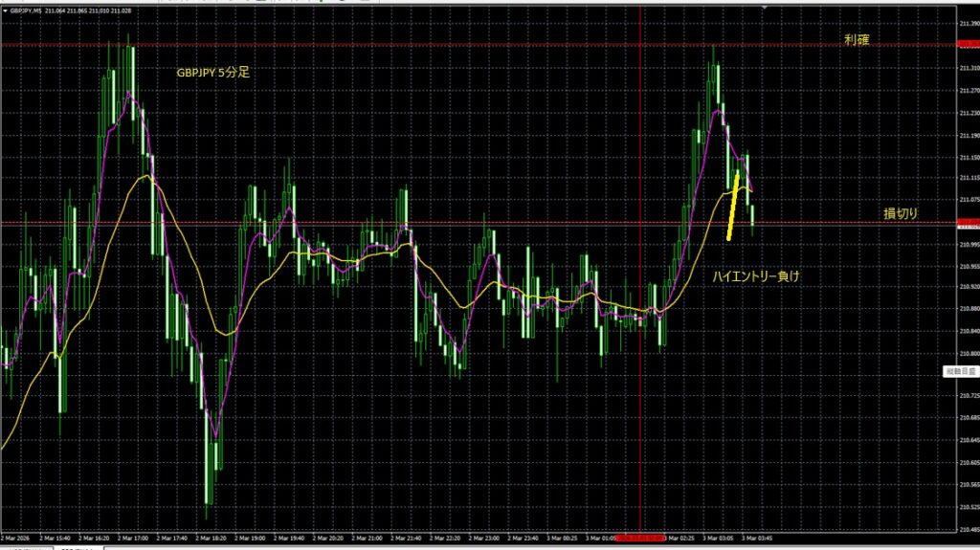Viewport: 980px width, 550px height.
Task: Click the 210.565 price scale label
Action: [x=969, y=484]
